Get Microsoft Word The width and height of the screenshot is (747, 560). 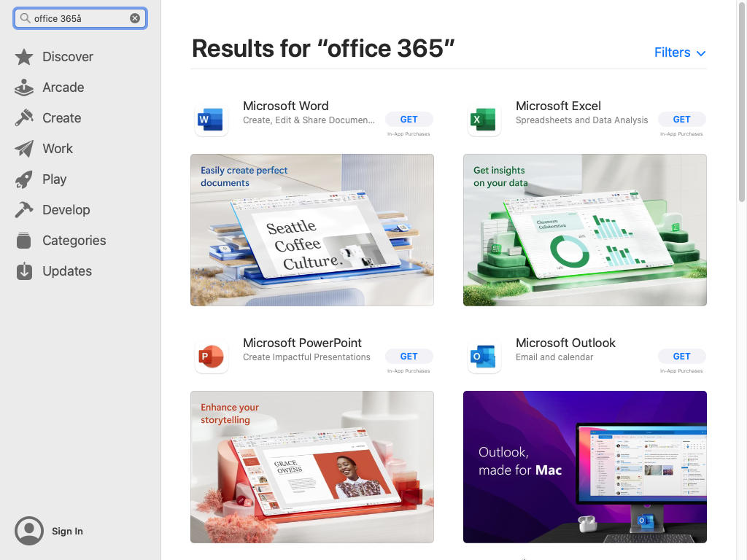pyautogui.click(x=409, y=119)
